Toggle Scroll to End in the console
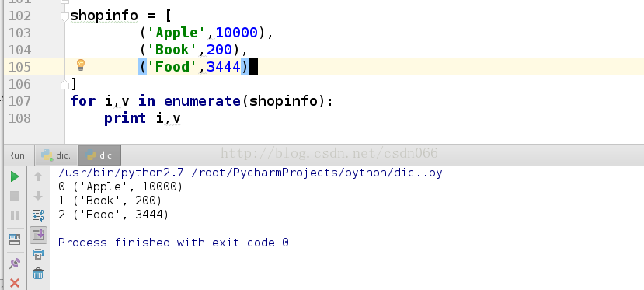This screenshot has width=644, height=290. [x=38, y=235]
